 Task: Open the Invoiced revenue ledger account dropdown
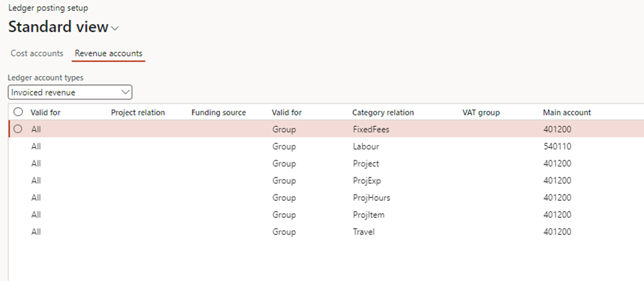point(70,93)
